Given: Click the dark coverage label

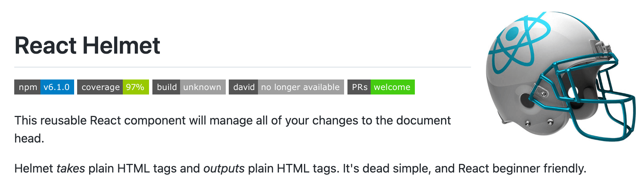Looking at the screenshot, I should 100,87.
